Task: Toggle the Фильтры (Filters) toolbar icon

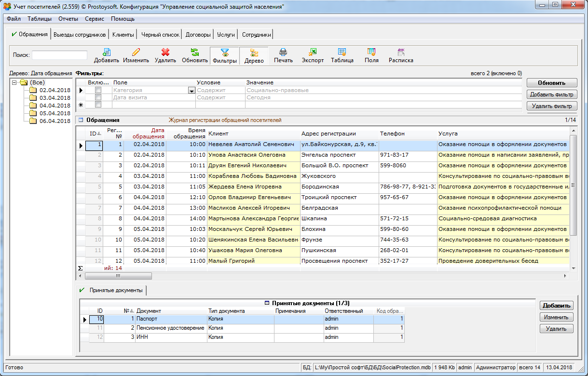Action: [x=224, y=53]
